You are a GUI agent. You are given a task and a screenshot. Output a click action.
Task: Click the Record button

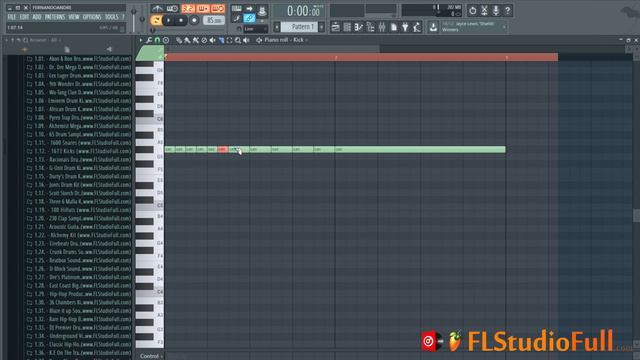click(x=194, y=20)
